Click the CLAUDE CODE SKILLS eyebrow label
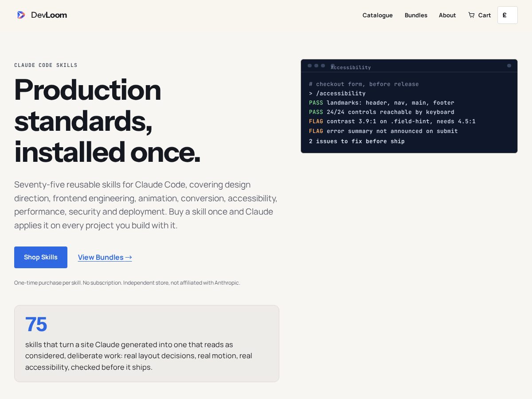 pyautogui.click(x=46, y=65)
